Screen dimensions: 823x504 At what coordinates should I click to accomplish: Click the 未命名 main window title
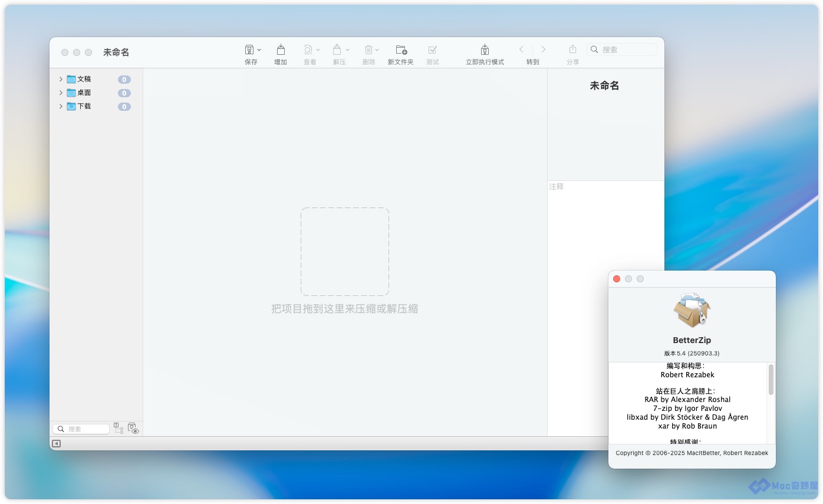pyautogui.click(x=116, y=52)
